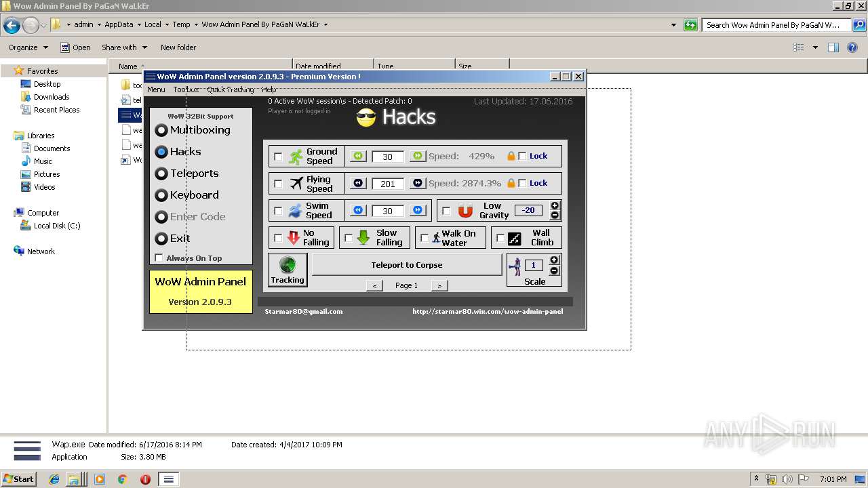The image size is (868, 488).
Task: Select the Teleports radio option
Action: (161, 174)
